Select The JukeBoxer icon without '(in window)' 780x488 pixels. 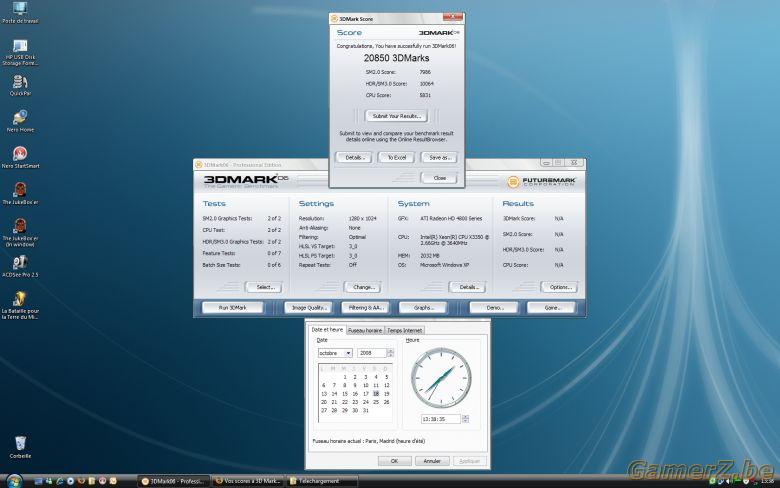click(x=20, y=194)
